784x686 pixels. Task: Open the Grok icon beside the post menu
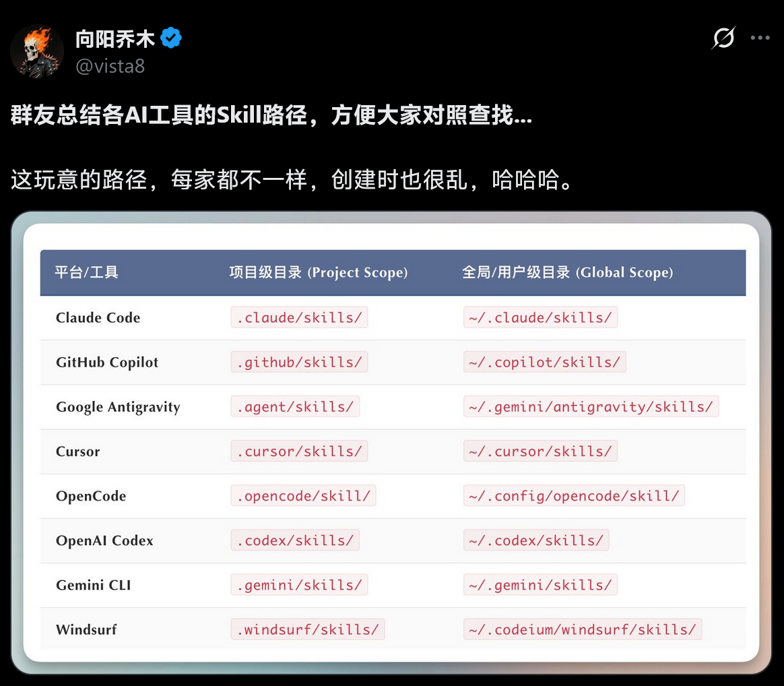point(723,38)
